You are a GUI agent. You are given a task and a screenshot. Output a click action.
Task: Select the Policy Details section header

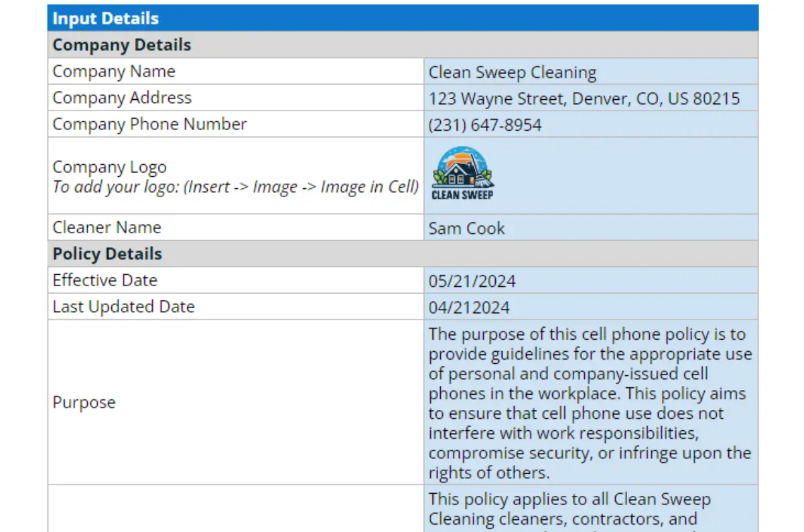coord(402,254)
